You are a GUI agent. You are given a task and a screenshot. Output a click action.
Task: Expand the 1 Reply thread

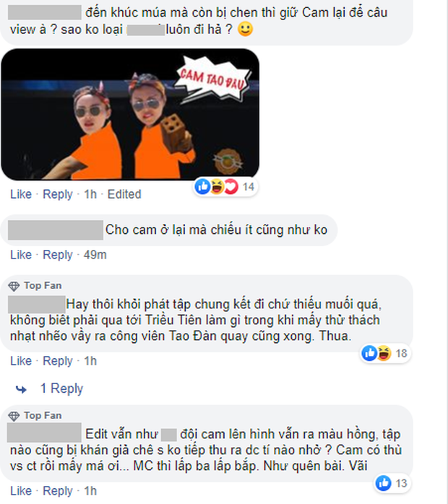(x=61, y=388)
